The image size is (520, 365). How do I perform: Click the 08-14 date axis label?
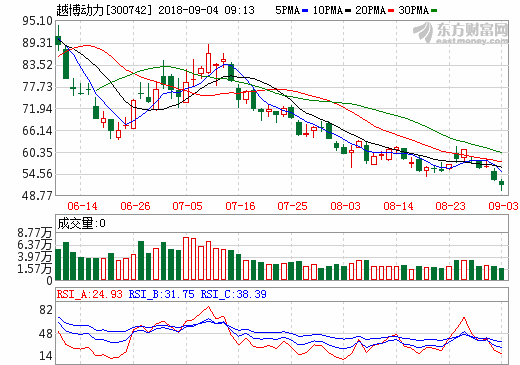pos(398,206)
